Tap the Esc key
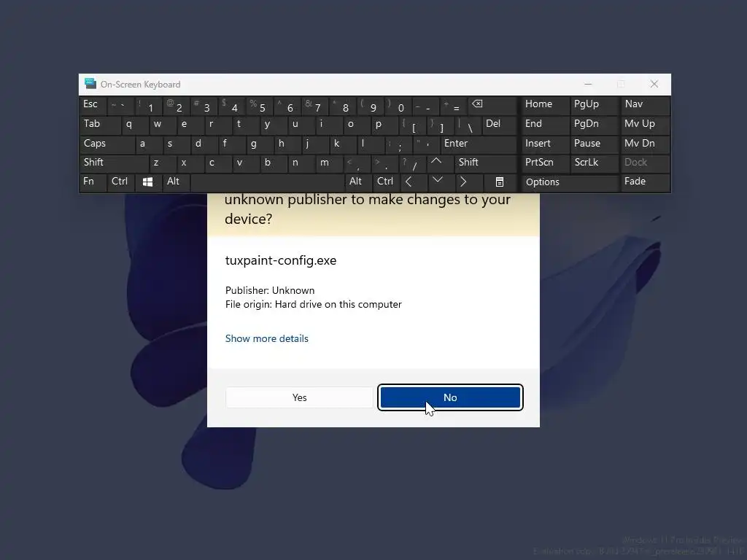This screenshot has width=747, height=560. click(x=93, y=105)
